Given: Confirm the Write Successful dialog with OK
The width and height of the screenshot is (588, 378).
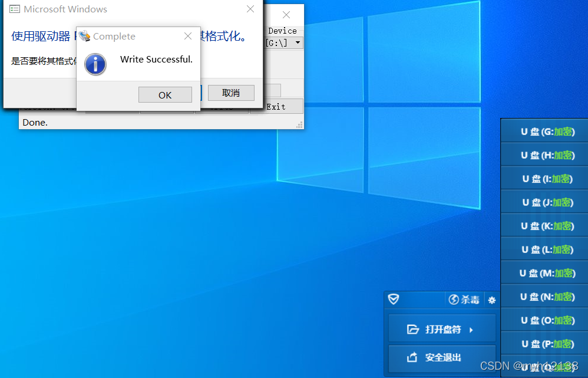Looking at the screenshot, I should [x=165, y=95].
